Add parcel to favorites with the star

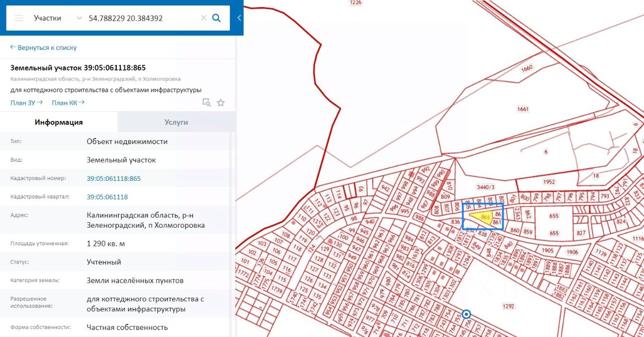[x=220, y=103]
